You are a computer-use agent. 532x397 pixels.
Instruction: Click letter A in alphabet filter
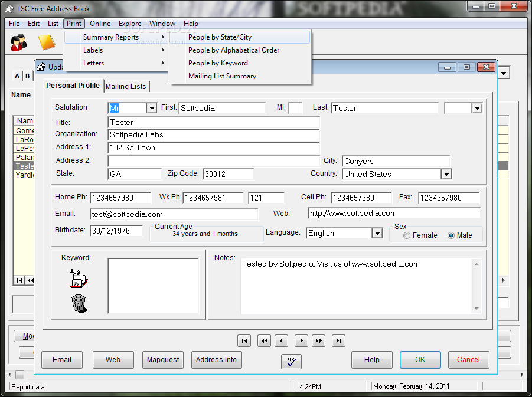(x=17, y=76)
